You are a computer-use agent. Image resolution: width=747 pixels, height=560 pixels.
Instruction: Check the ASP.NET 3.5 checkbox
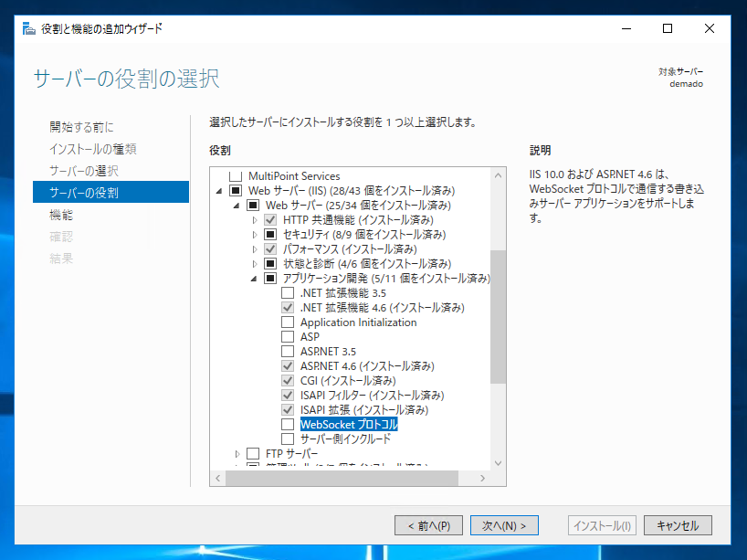pos(288,351)
